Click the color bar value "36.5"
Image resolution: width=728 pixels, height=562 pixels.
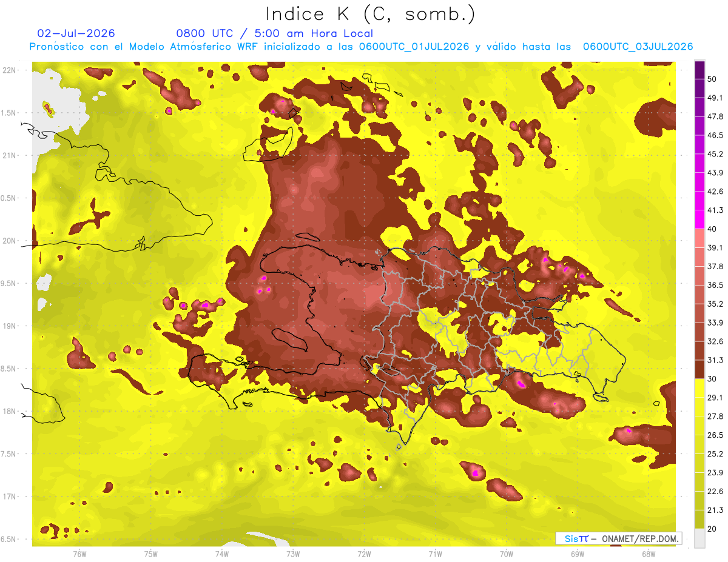coord(715,285)
